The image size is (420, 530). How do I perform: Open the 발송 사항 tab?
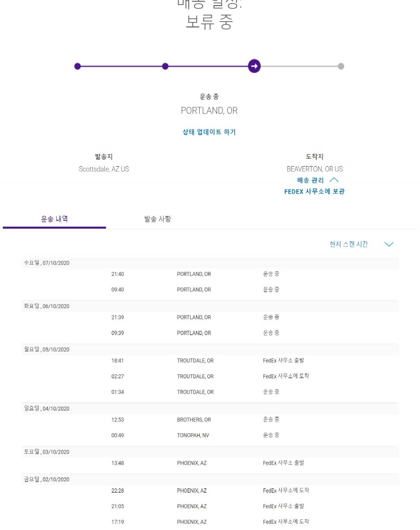(157, 219)
